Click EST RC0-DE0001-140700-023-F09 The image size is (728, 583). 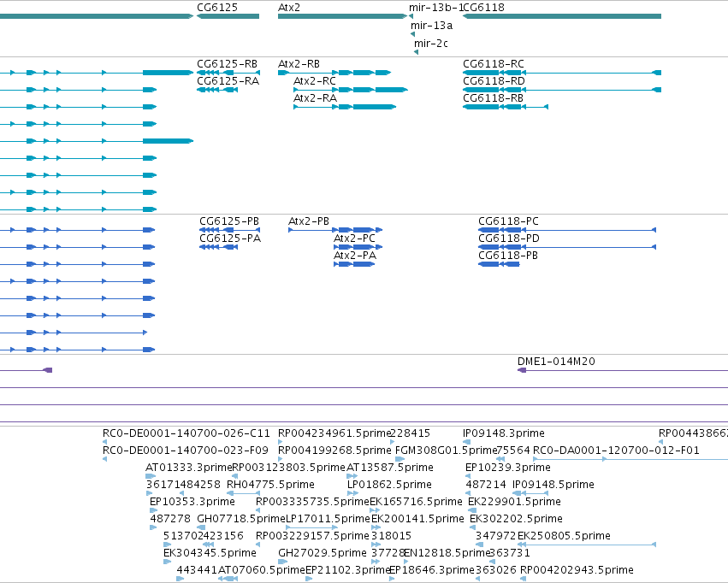coord(186,450)
